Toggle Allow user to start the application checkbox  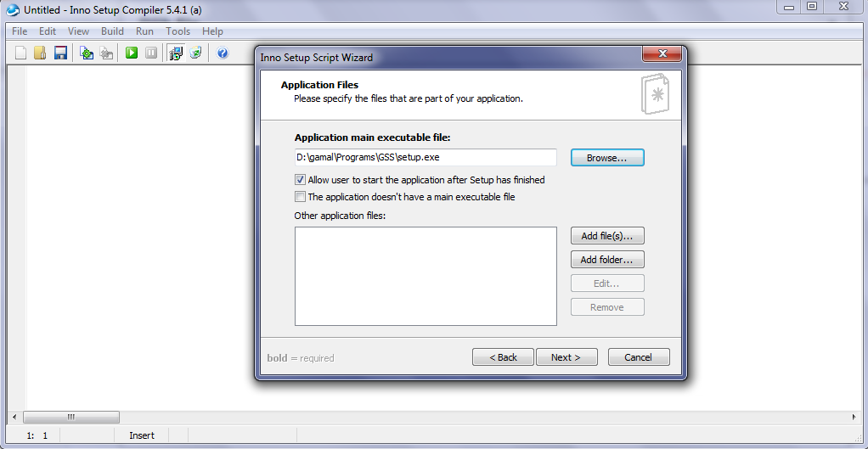[x=300, y=180]
